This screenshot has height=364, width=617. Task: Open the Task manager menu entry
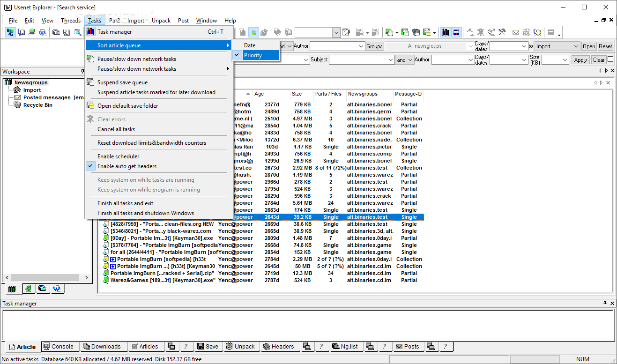click(x=159, y=32)
